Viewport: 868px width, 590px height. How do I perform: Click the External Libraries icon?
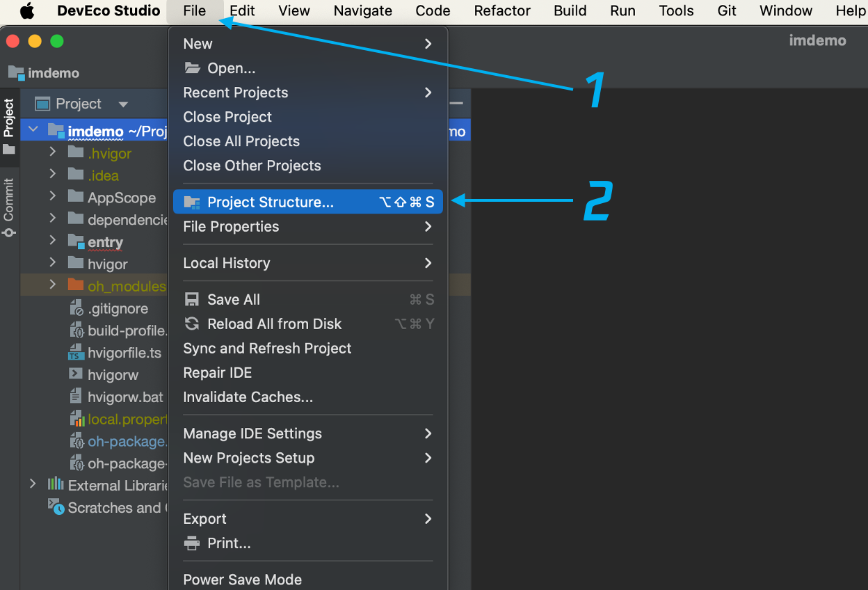(56, 485)
